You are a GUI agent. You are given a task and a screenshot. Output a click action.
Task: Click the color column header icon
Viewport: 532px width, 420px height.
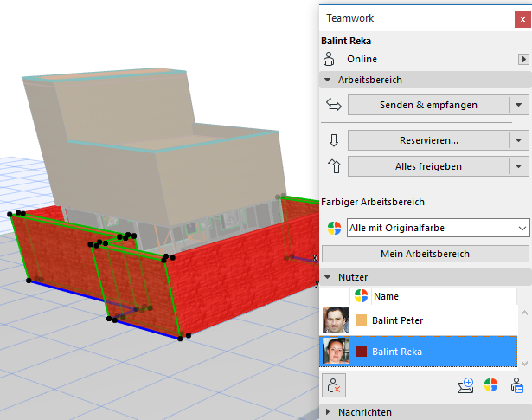point(361,296)
